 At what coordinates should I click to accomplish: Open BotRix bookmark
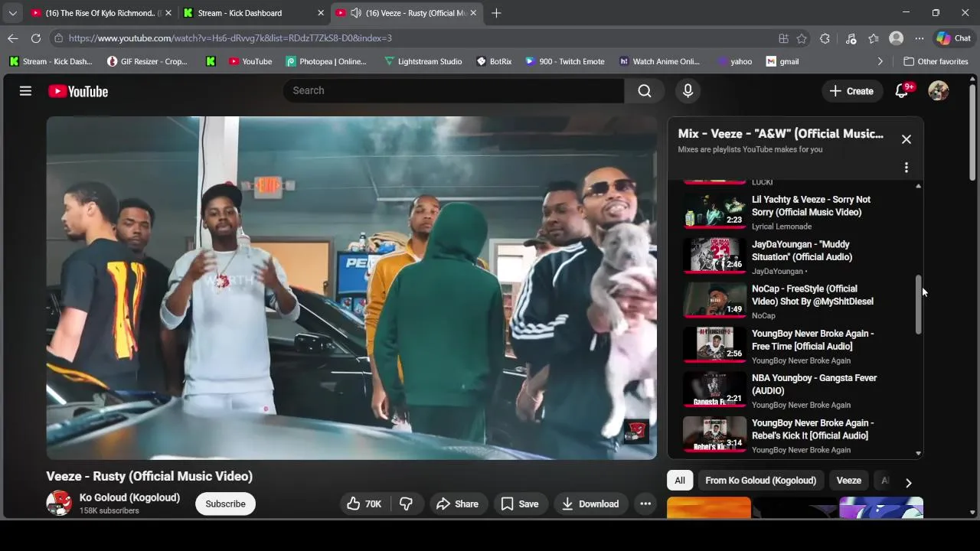(x=494, y=61)
